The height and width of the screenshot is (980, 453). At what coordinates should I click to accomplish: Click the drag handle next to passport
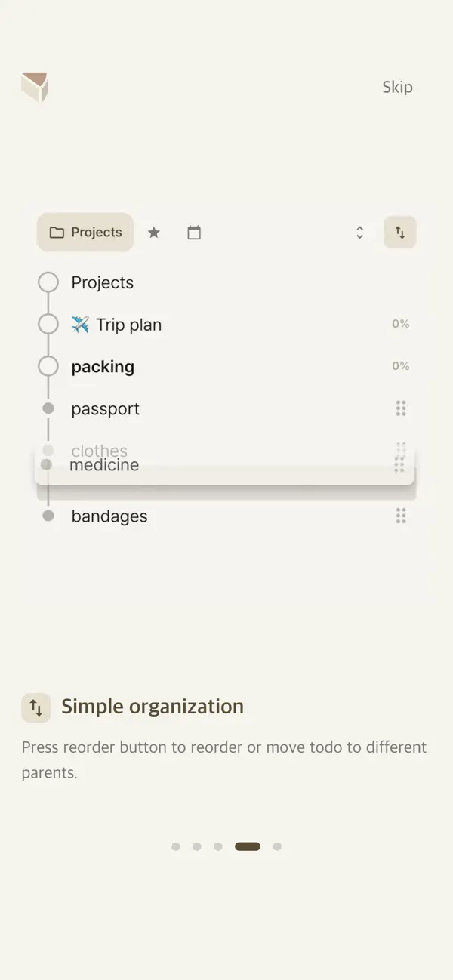pos(401,408)
